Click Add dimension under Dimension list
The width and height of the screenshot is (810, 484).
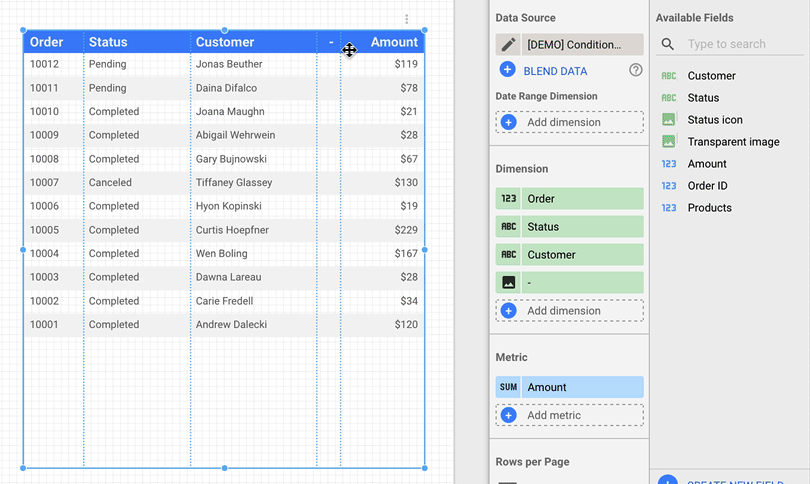(569, 310)
